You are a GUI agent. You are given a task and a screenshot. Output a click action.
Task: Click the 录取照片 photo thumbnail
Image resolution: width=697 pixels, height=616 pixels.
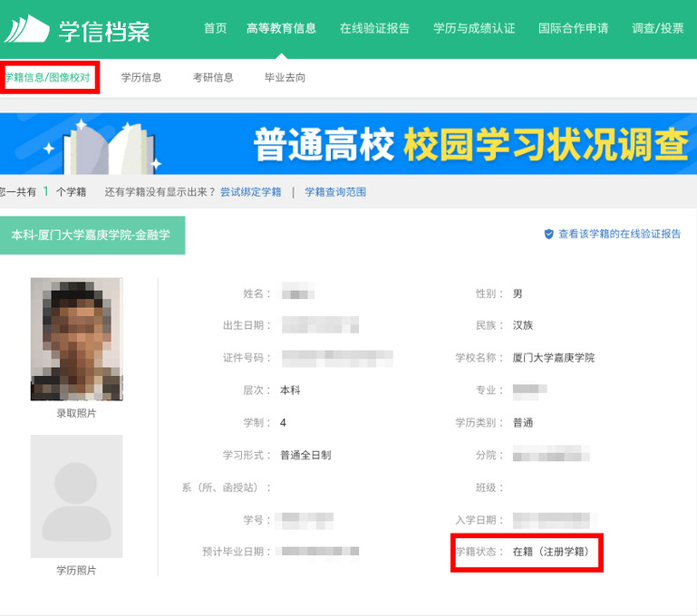[76, 339]
